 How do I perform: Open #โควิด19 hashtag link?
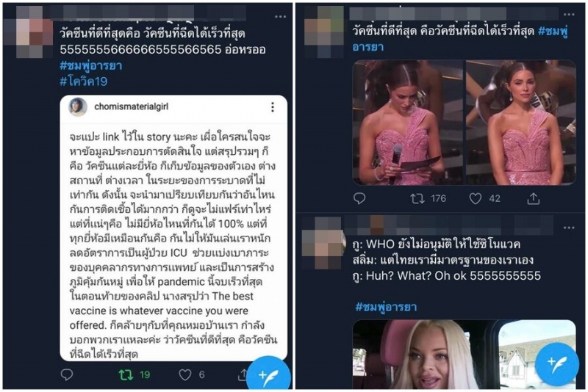[x=84, y=81]
